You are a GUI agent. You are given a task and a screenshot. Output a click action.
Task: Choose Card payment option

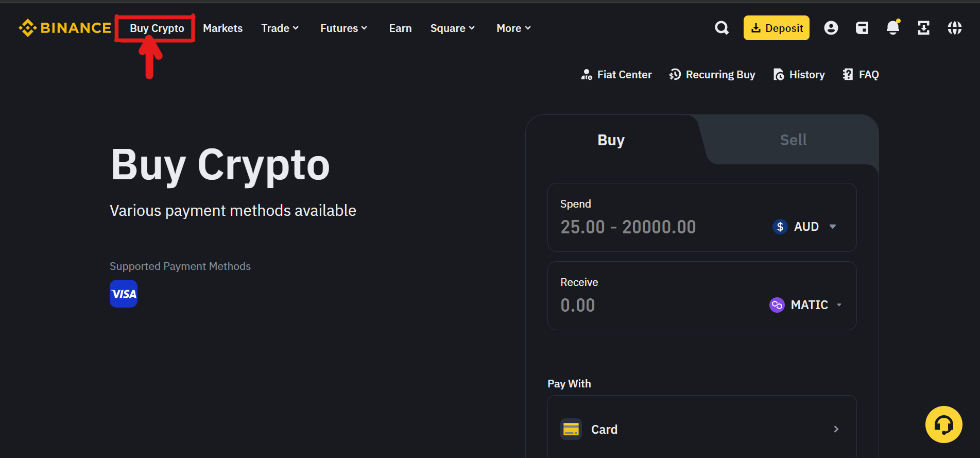[702, 429]
